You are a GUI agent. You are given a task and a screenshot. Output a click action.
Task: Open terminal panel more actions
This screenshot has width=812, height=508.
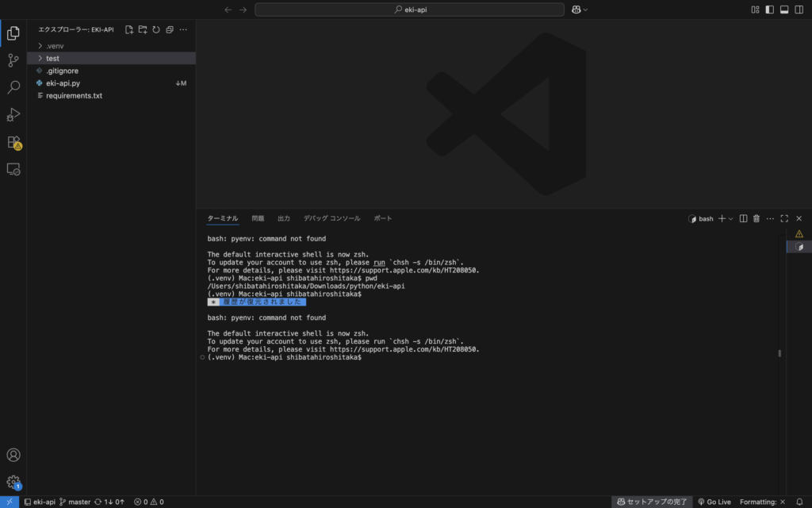pyautogui.click(x=770, y=219)
